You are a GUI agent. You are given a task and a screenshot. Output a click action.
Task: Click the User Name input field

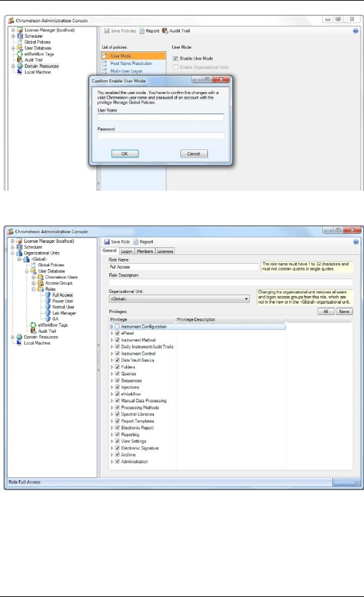tap(161, 117)
